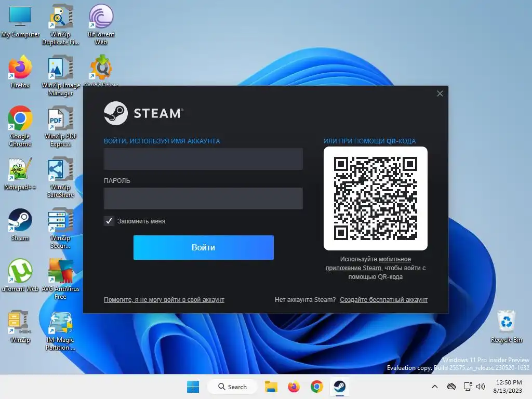The width and height of the screenshot is (532, 399).
Task: Click Создайте бесплатный аккаунт link
Action: coord(384,300)
